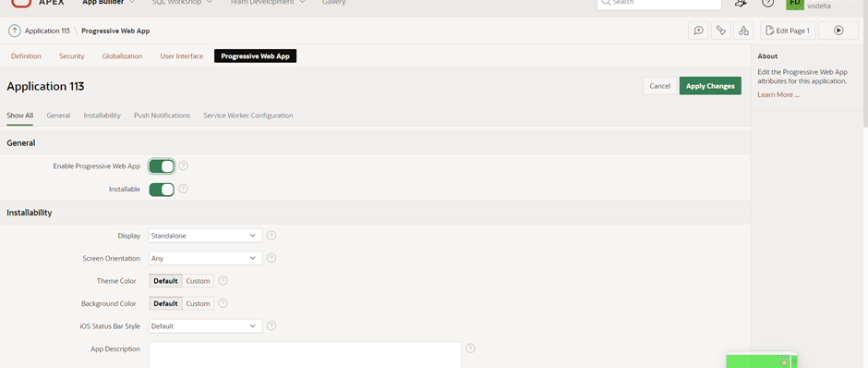Click the Run Page play button
Image resolution: width=868 pixels, height=368 pixels.
838,31
